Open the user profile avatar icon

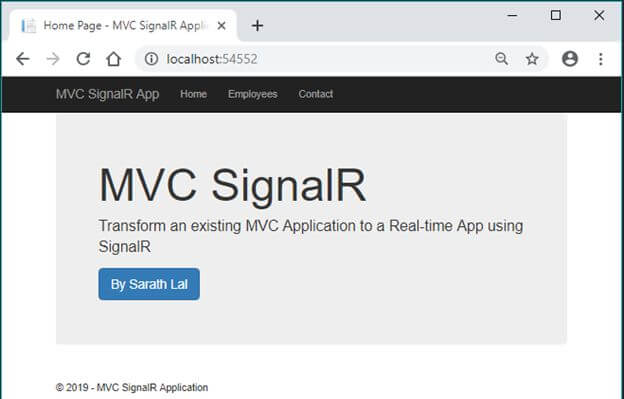coord(570,59)
